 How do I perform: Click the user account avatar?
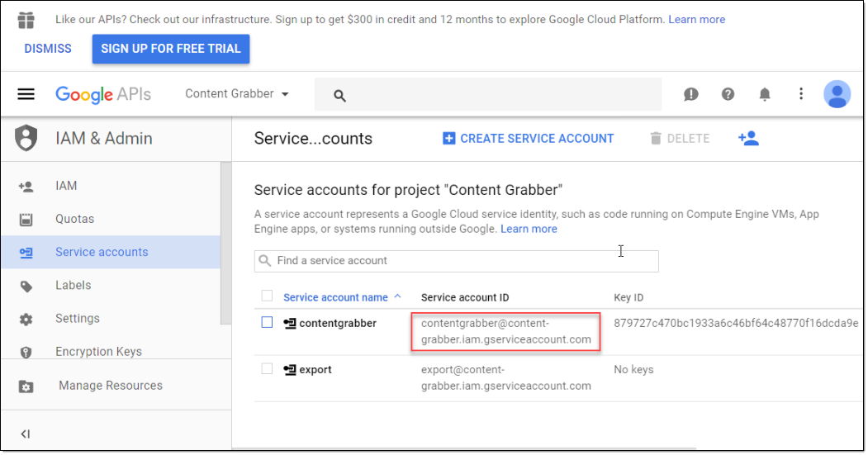point(837,94)
